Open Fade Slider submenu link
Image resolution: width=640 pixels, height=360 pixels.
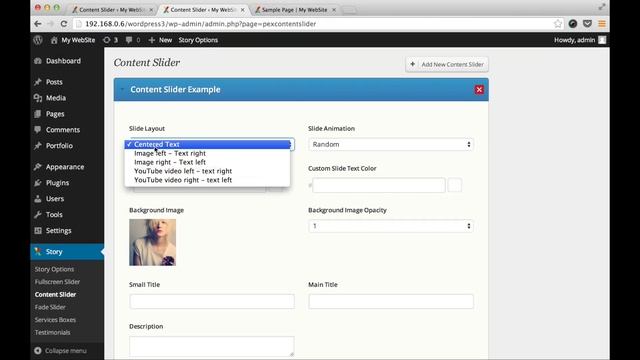50,307
